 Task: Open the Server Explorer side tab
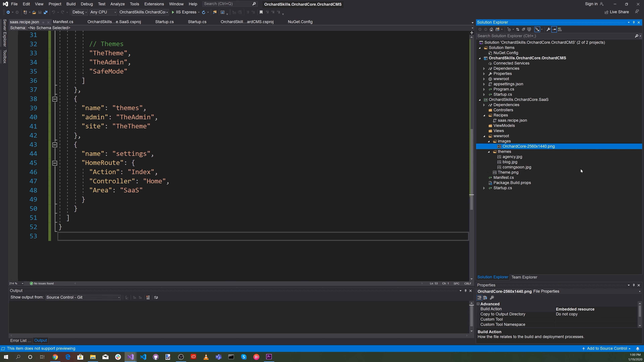tap(5, 33)
